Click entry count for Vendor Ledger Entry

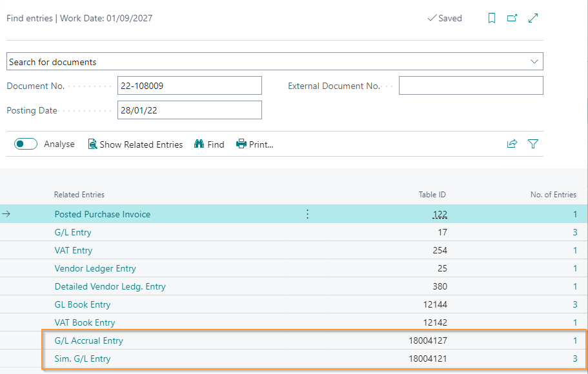point(575,268)
